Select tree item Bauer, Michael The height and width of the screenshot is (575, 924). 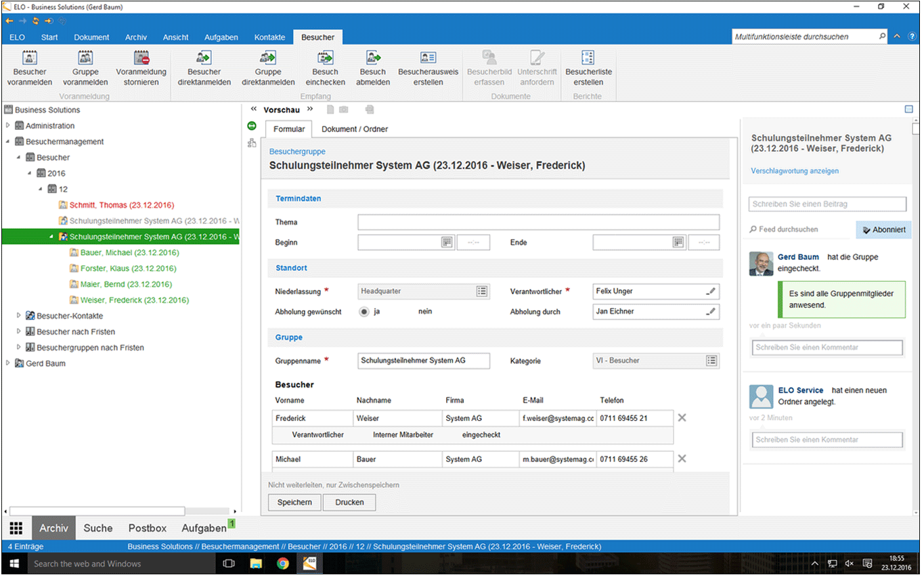click(x=129, y=253)
